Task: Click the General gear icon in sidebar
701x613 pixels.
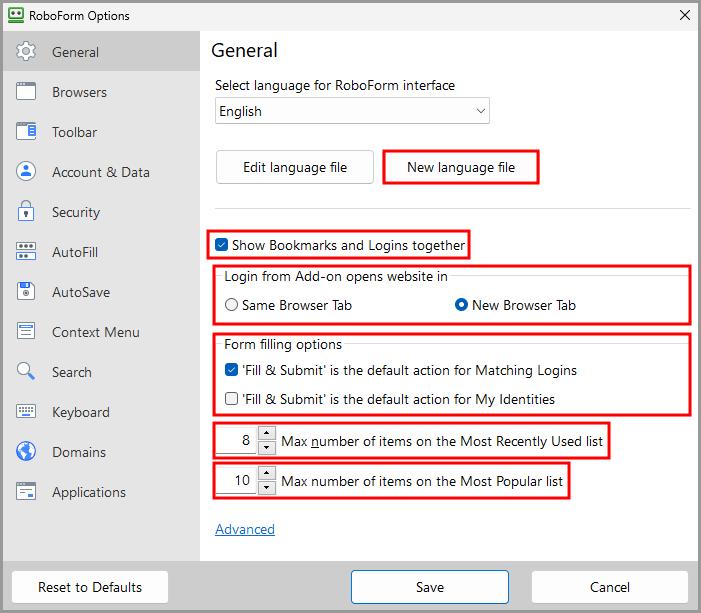Action: (26, 51)
